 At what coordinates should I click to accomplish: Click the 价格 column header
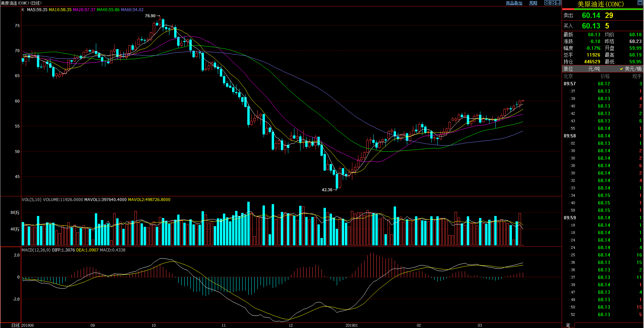click(605, 76)
